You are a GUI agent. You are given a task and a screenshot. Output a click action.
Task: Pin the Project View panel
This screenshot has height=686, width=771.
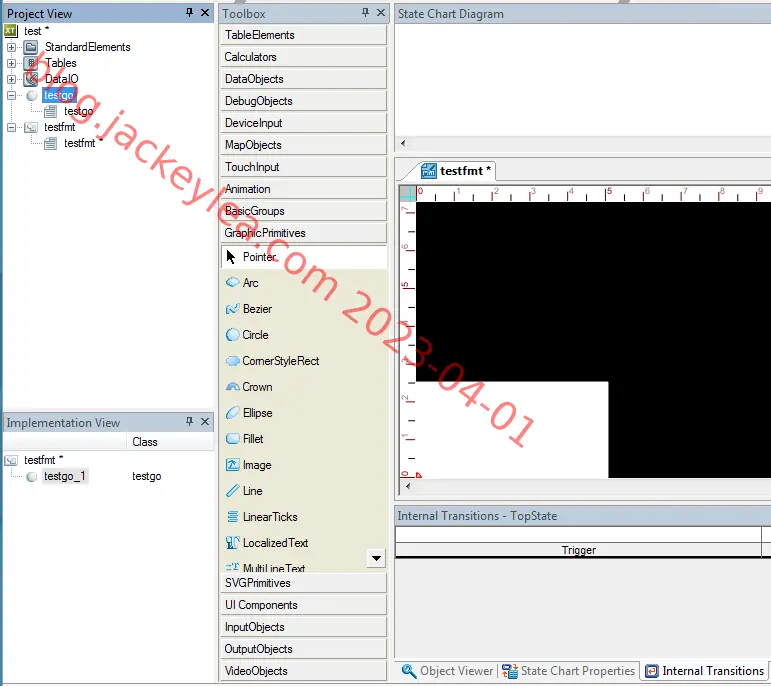[x=189, y=13]
